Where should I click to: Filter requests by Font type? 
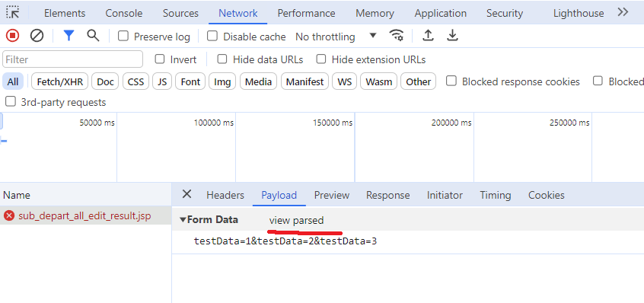coord(190,81)
